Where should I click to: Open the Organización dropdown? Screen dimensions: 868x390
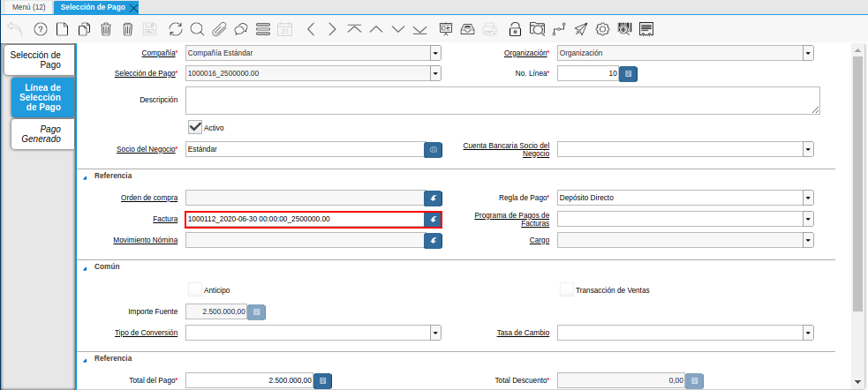[x=808, y=53]
